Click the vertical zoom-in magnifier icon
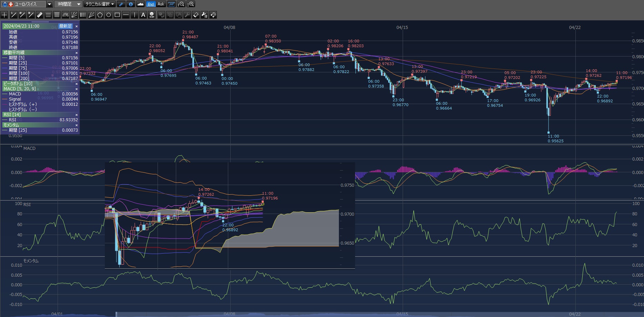This screenshot has width=644, height=317. tap(191, 4)
